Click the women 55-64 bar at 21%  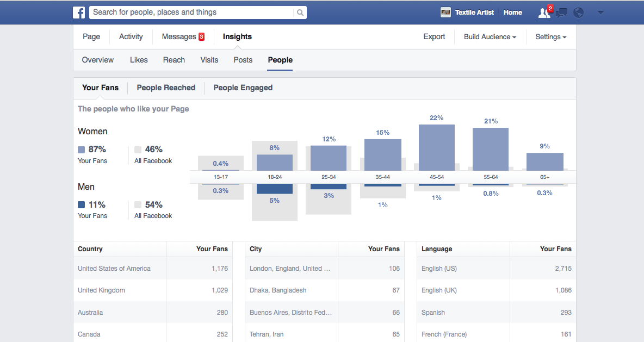(x=491, y=149)
